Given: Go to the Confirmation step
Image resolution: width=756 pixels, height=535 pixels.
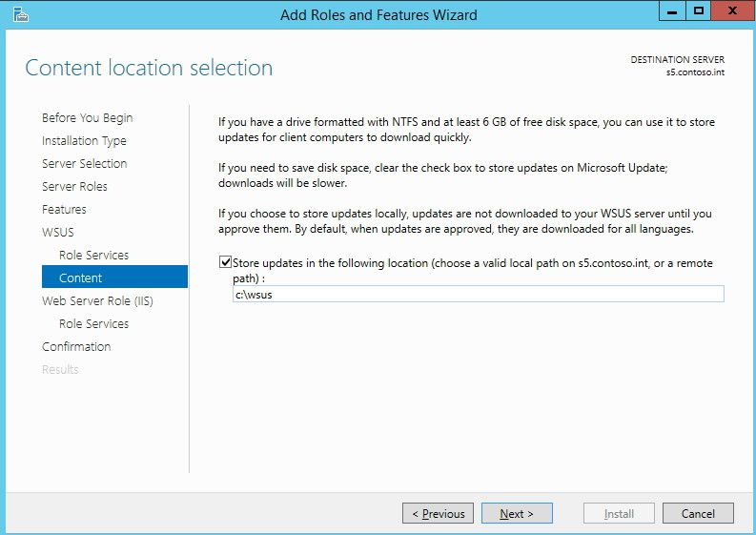Looking at the screenshot, I should [x=76, y=346].
